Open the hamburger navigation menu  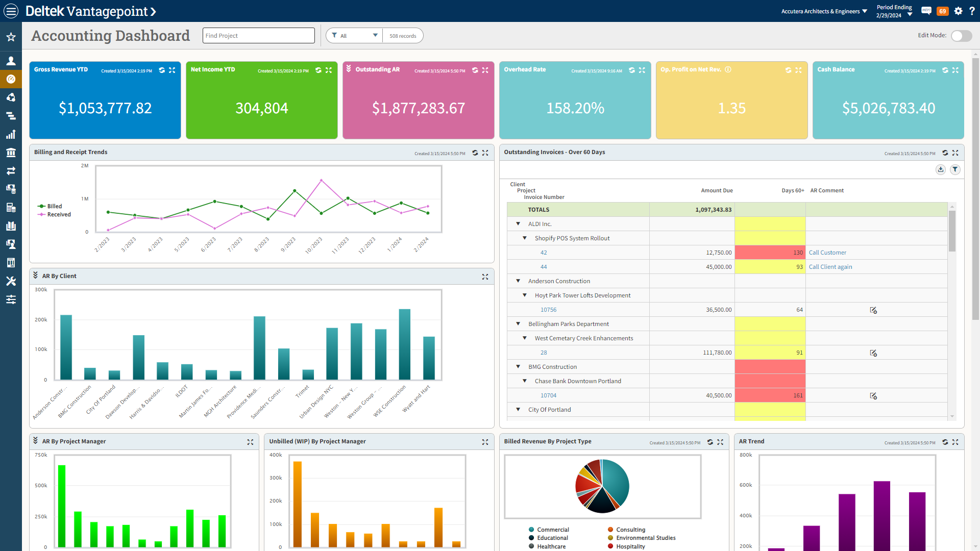coord(11,11)
